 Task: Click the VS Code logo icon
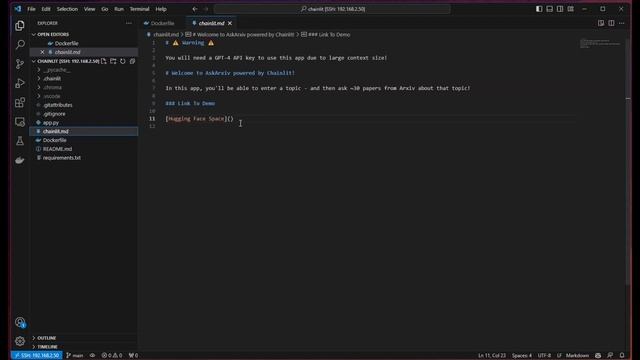tap(18, 9)
